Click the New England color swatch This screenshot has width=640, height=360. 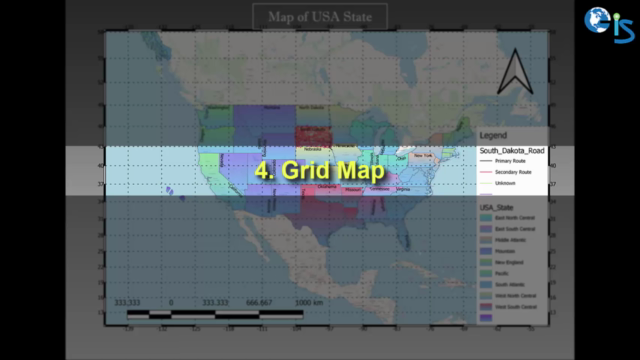(486, 262)
